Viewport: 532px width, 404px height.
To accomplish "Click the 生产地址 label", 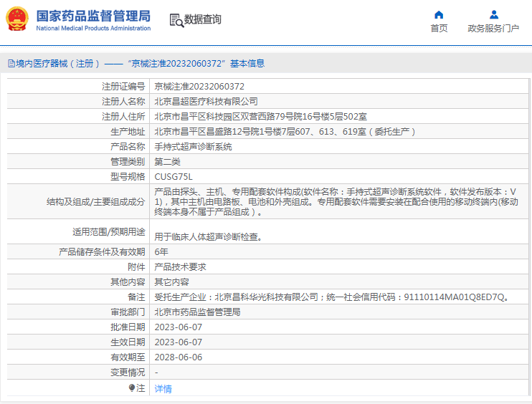I will point(128,132).
